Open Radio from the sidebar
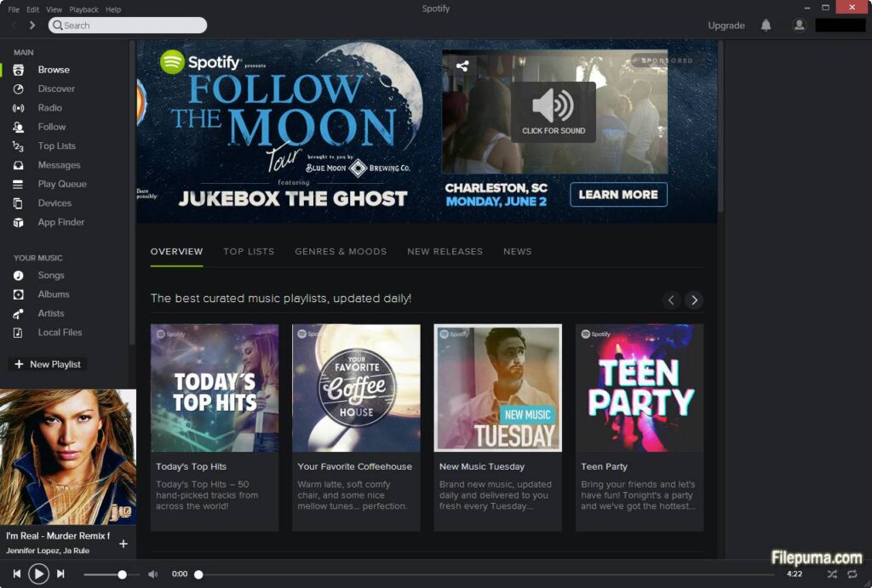 point(49,108)
